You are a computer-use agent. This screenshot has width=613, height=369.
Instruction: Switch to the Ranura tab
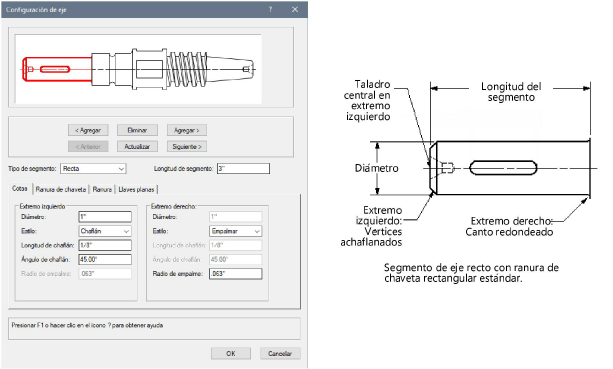pos(102,190)
